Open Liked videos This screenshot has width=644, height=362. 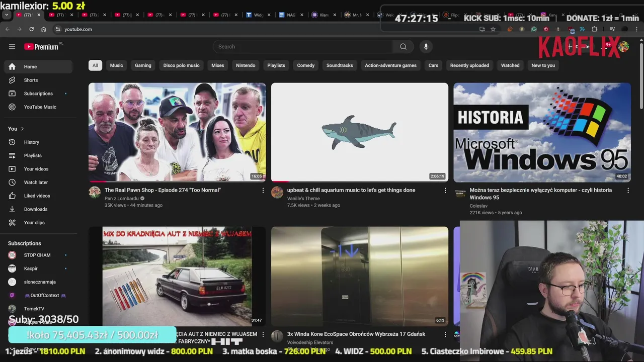coord(38,196)
